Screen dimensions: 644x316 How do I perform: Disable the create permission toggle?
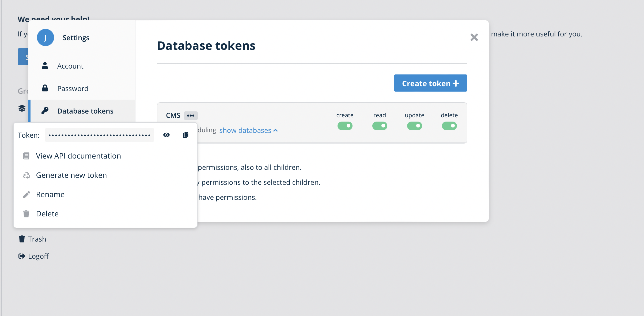click(345, 126)
